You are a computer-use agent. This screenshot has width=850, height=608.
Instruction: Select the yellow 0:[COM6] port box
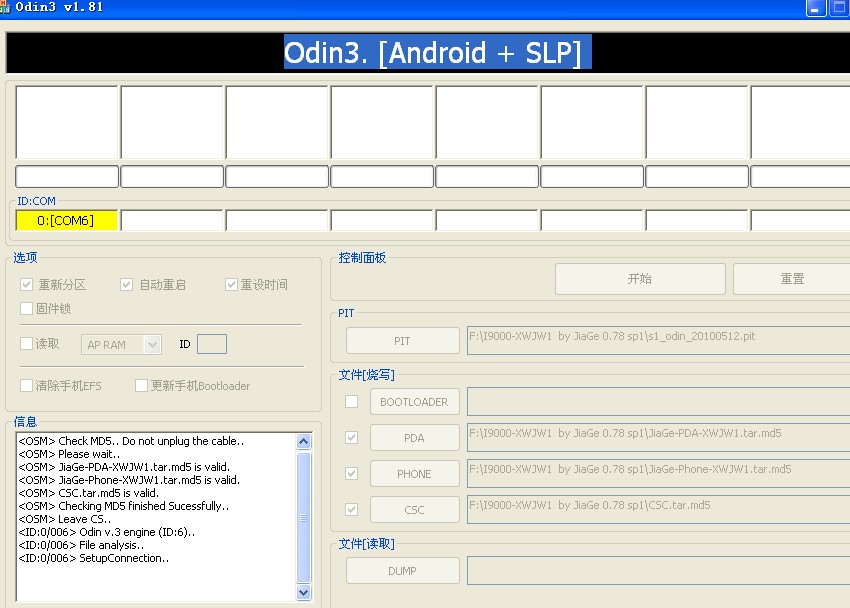66,221
